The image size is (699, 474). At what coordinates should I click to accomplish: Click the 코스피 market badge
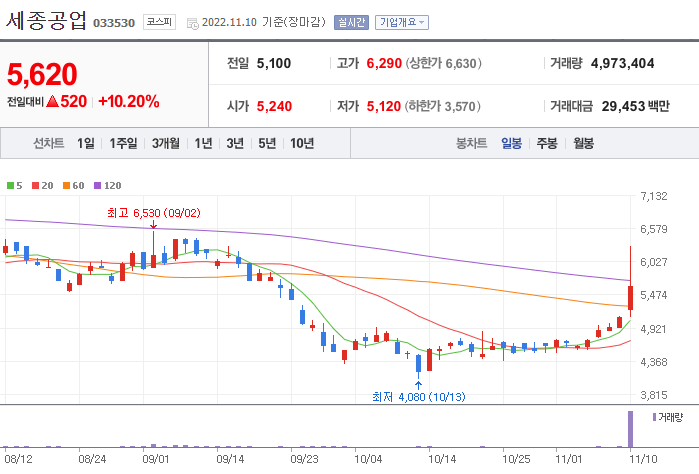tap(159, 22)
